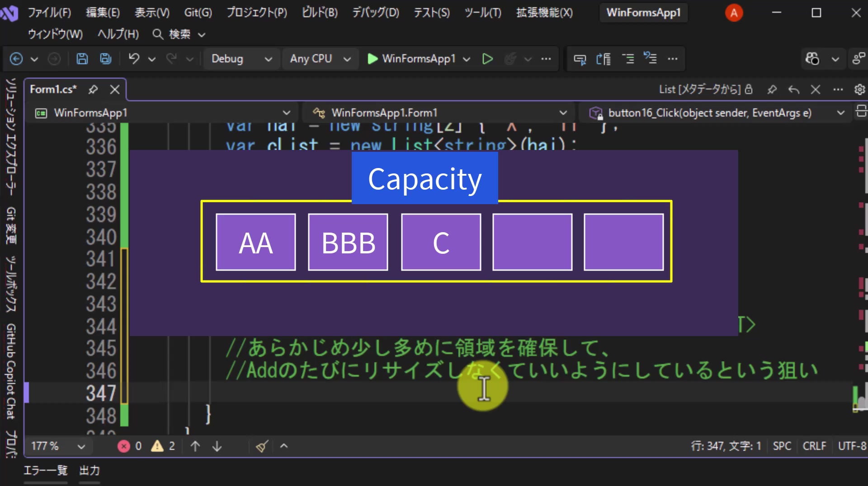This screenshot has height=486, width=868.
Task: Click the navigate backward arrow icon
Action: pos(16,59)
